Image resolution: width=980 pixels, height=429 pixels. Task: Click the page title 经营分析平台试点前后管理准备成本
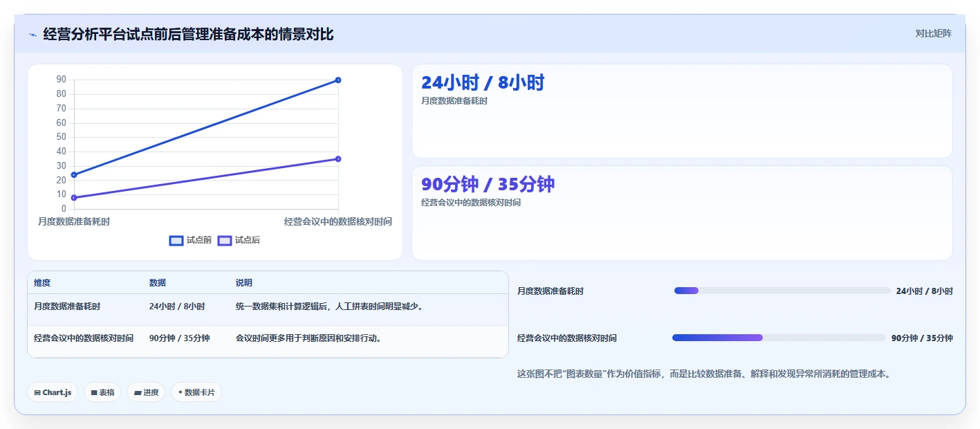click(188, 35)
